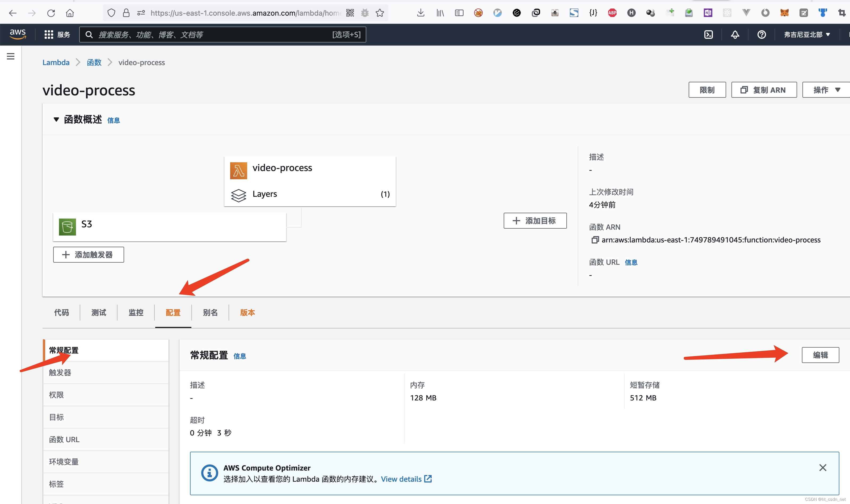Click the Lambda function icon in diagram
Image resolution: width=850 pixels, height=504 pixels.
pyautogui.click(x=238, y=170)
